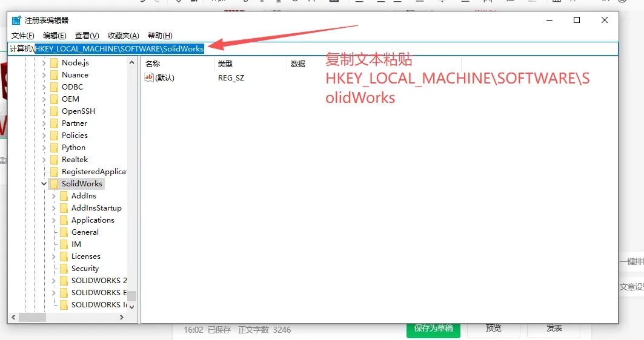This screenshot has height=340, width=644.
Task: Click tree horizontal scroll right arrow
Action: [x=122, y=317]
